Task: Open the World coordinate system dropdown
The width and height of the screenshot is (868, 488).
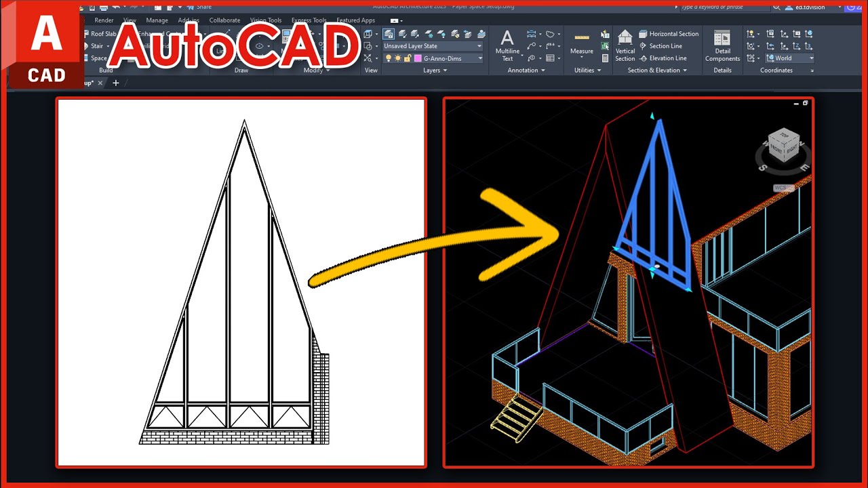Action: (x=789, y=58)
